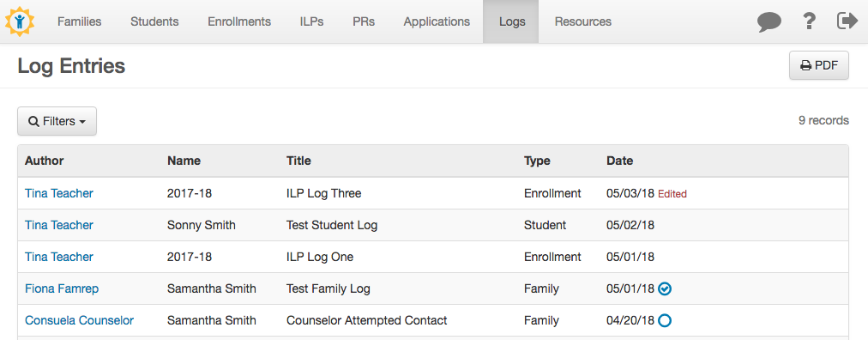The height and width of the screenshot is (340, 868).
Task: Click the sun logo home icon
Action: (20, 21)
